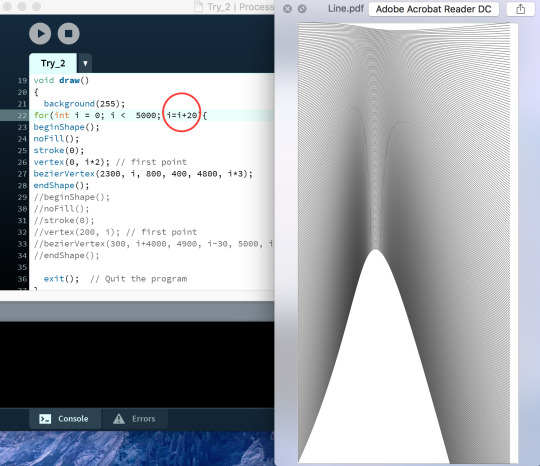Click the 'exit();' code line
The image size is (540, 466).
point(61,279)
